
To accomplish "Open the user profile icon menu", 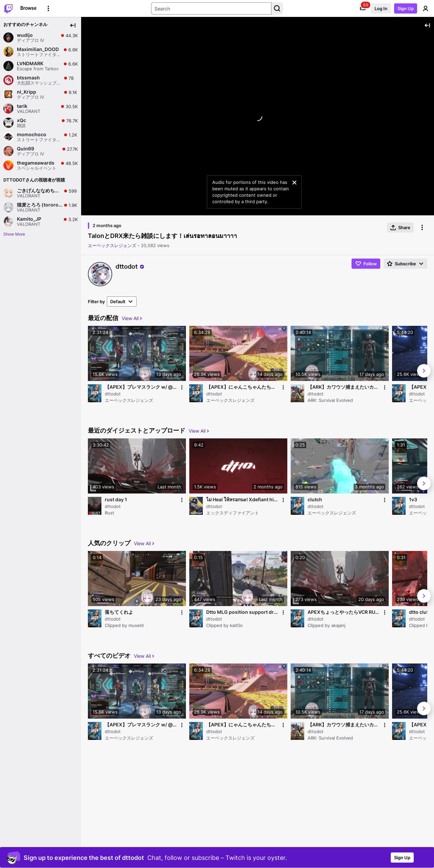I will coord(426,8).
